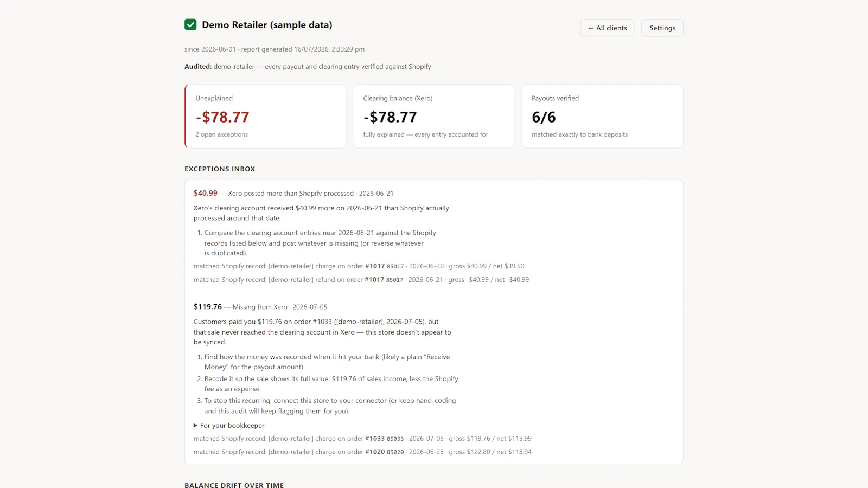Select the Payouts verified 6/6 card
The height and width of the screenshot is (488, 868).
pos(602,116)
